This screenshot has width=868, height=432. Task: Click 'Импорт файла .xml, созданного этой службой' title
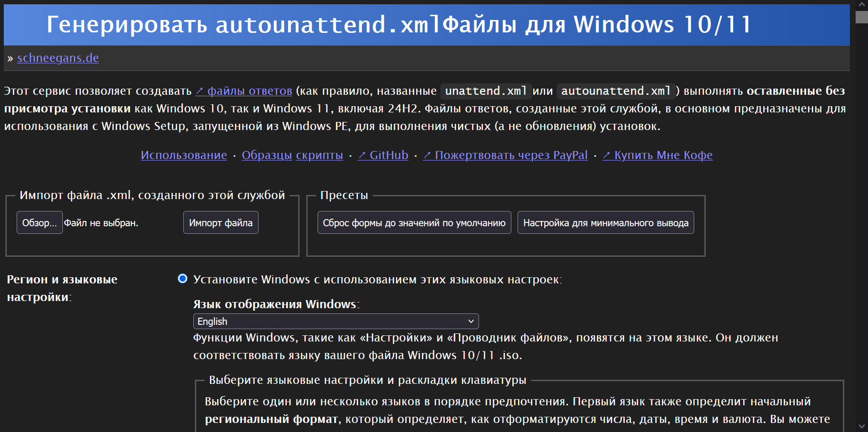152,195
